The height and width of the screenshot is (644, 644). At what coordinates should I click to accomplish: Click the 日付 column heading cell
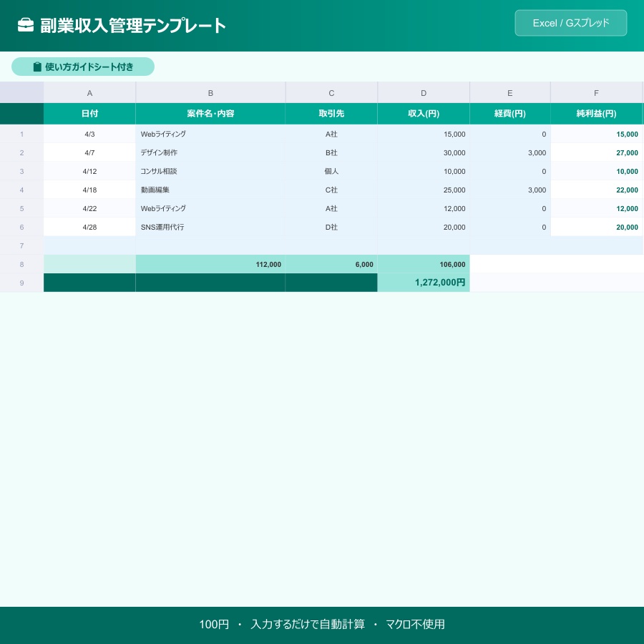click(x=89, y=113)
